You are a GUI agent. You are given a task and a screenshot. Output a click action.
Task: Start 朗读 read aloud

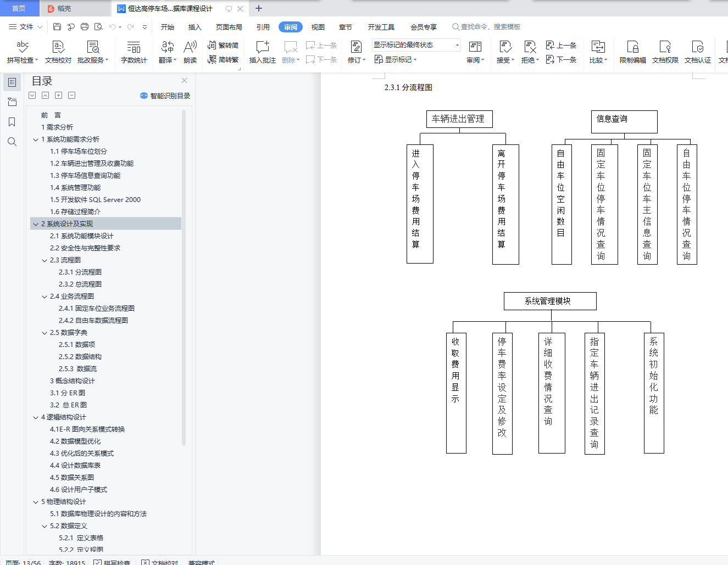pyautogui.click(x=190, y=52)
